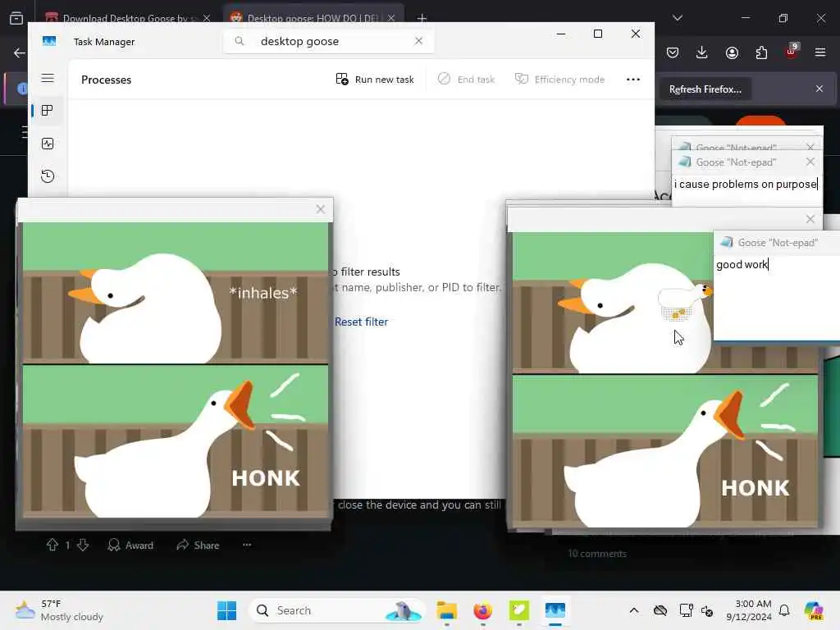Dismiss the Refresh Firefox notification bar
Viewport: 840px width, 630px height.
819,89
